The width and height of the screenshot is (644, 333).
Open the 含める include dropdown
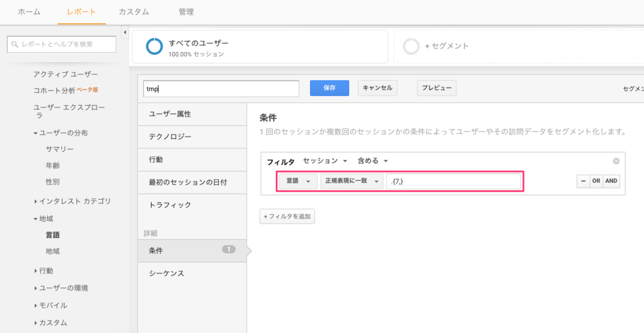(x=372, y=161)
